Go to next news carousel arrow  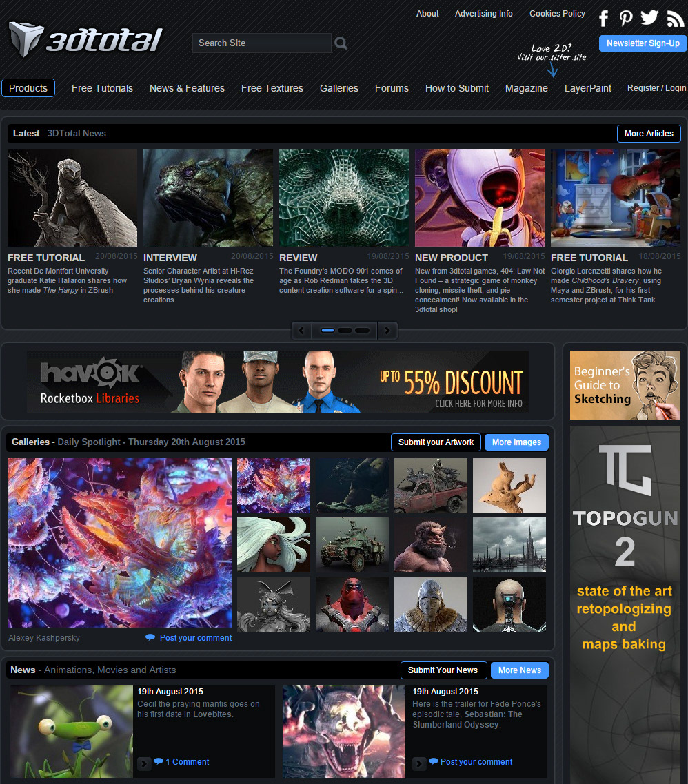click(x=387, y=331)
